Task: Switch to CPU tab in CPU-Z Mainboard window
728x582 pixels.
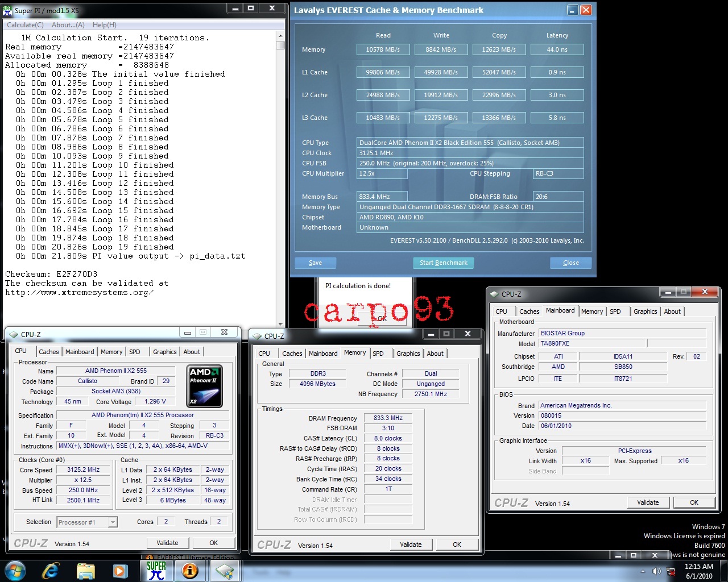Action: (x=502, y=311)
